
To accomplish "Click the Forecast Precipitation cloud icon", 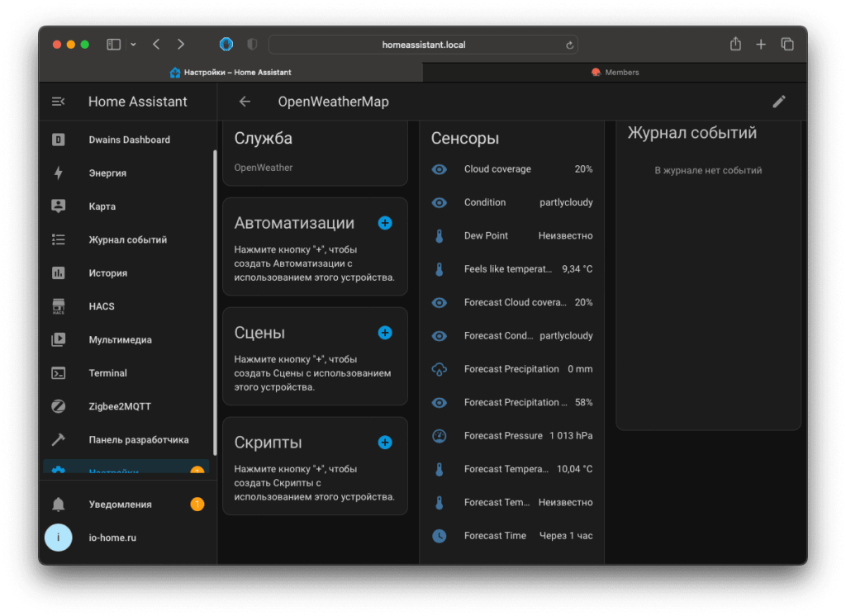I will pos(440,369).
